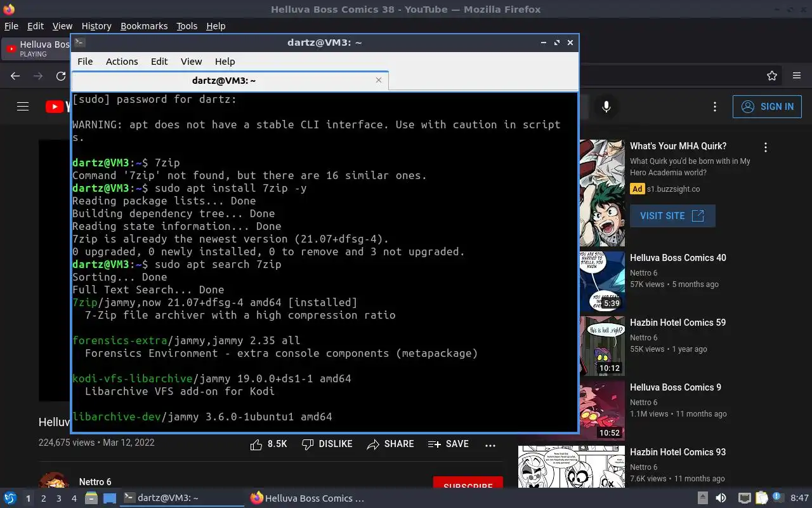Viewport: 812px width, 508px height.
Task: Click the Firefox logo in the title bar
Action: pos(9,9)
